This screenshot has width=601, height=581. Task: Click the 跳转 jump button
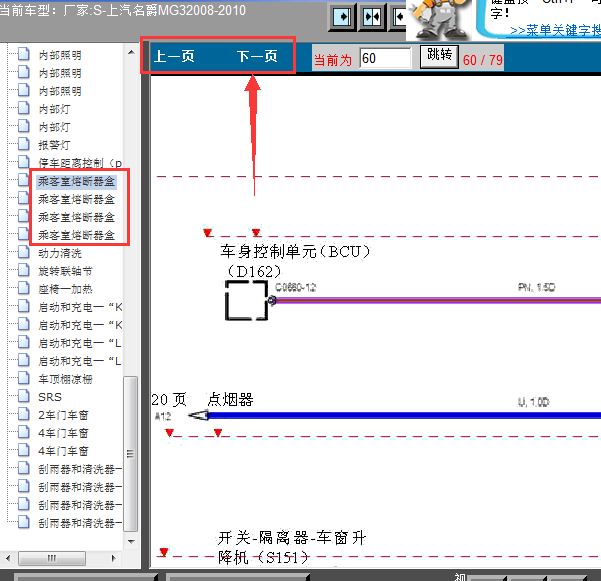(x=439, y=57)
